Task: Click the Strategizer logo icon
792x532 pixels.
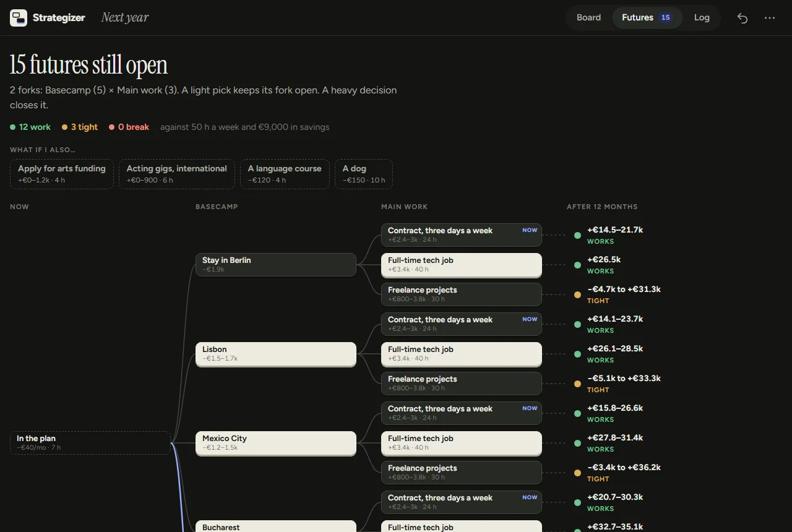Action: [19, 18]
